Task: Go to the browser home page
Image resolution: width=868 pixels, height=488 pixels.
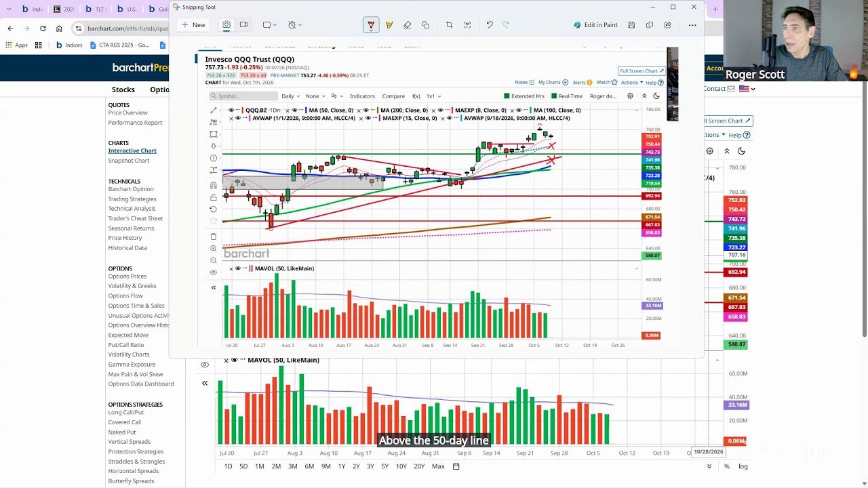Action: [59, 28]
